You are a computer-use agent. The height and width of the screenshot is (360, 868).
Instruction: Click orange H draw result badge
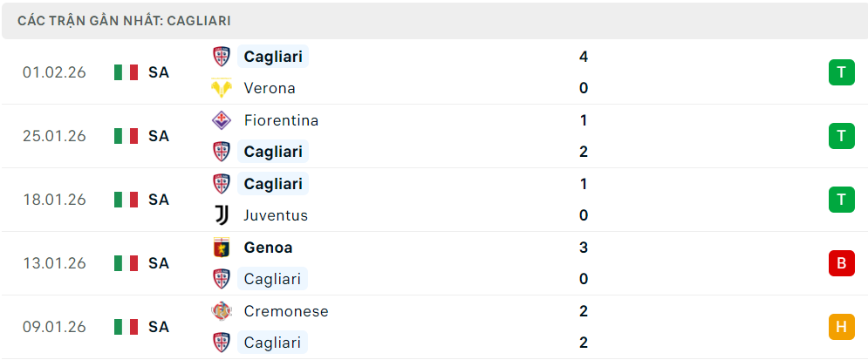point(841,327)
